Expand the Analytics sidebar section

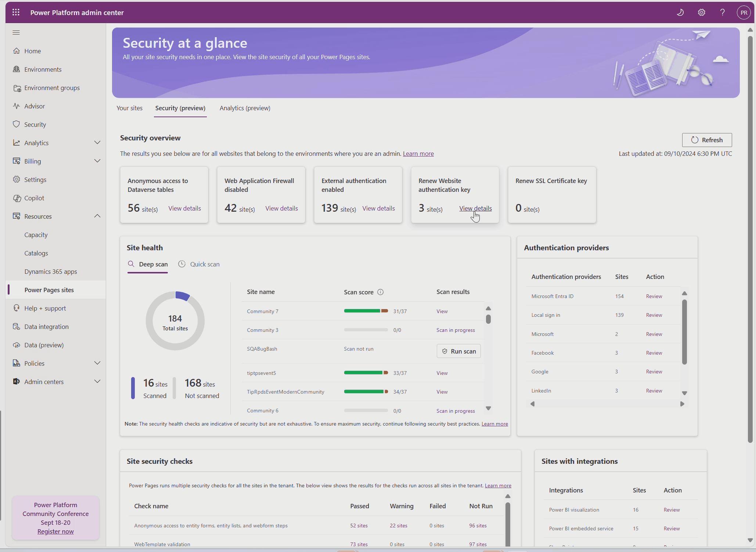click(97, 143)
